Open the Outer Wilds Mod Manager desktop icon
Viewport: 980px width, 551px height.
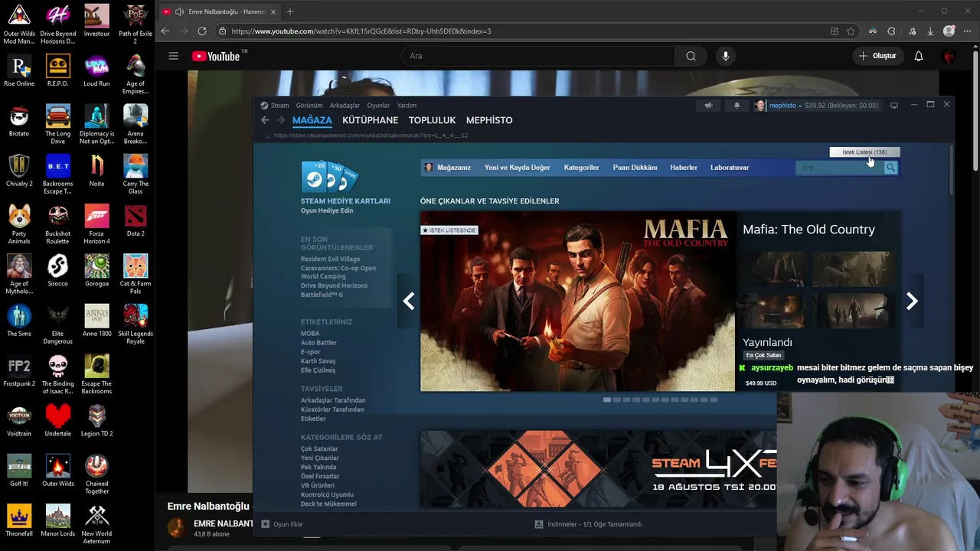(x=19, y=24)
